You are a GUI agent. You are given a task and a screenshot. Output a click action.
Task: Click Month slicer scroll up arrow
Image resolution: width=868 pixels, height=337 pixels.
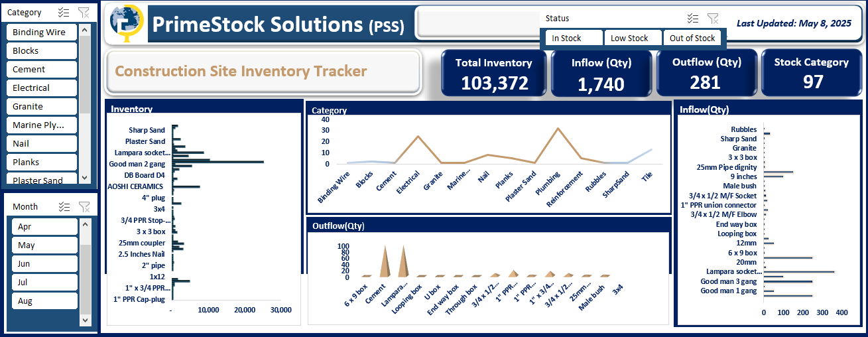point(85,224)
